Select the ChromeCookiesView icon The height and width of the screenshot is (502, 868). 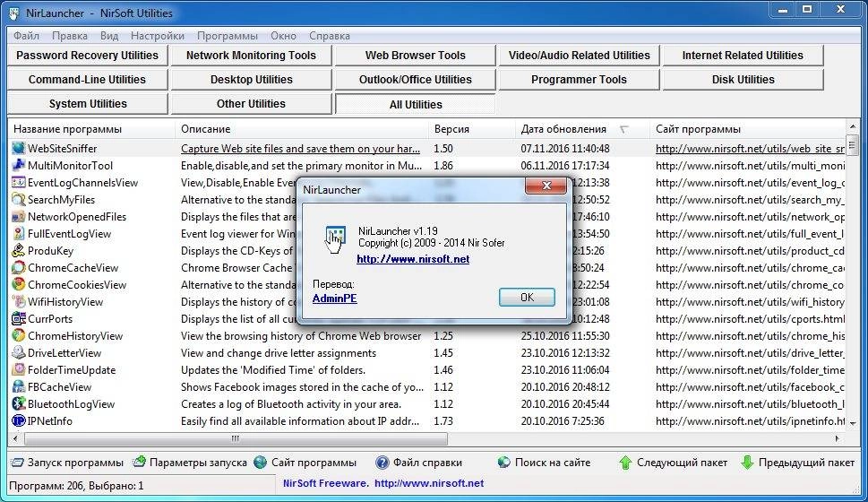point(18,284)
